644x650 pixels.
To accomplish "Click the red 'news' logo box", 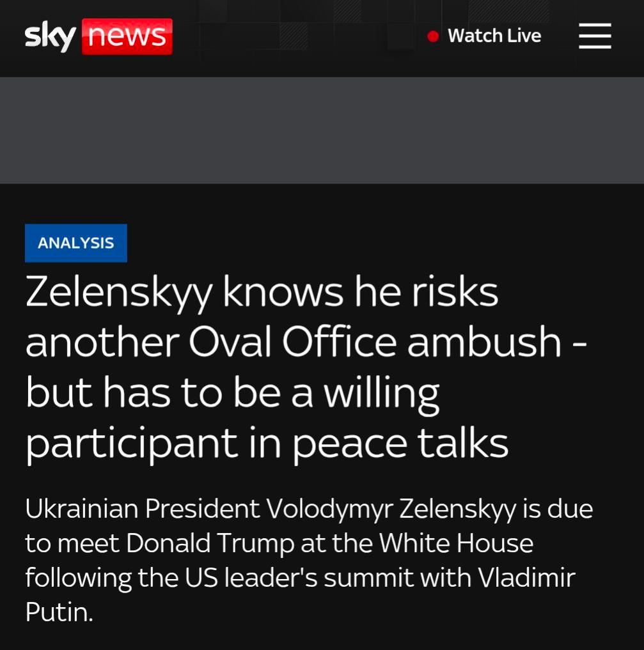I will 127,36.
